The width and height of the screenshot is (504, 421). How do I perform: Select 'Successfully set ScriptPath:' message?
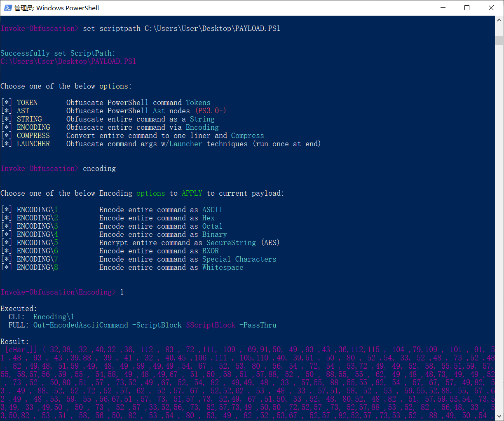tap(58, 53)
